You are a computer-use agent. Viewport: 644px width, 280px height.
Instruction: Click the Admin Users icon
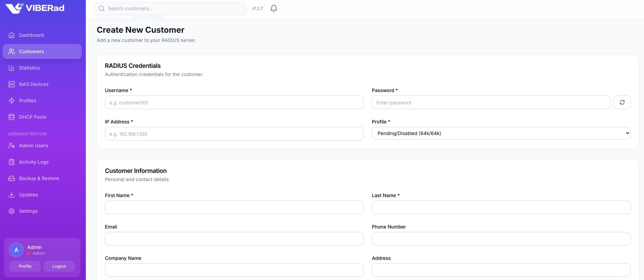click(12, 146)
